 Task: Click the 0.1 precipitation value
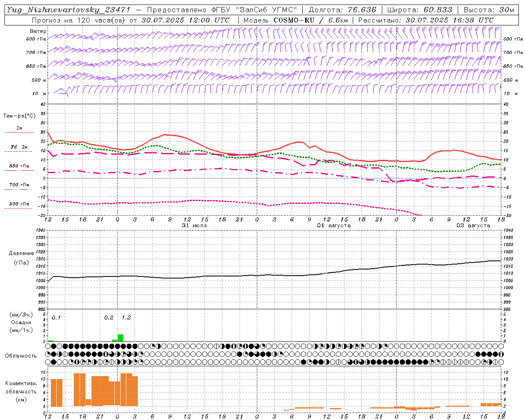pos(56,318)
